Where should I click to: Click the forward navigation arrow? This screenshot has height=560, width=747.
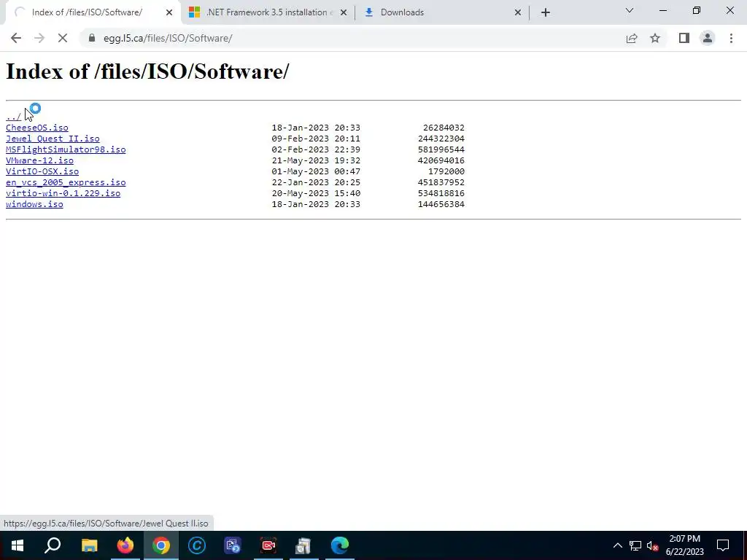(39, 38)
